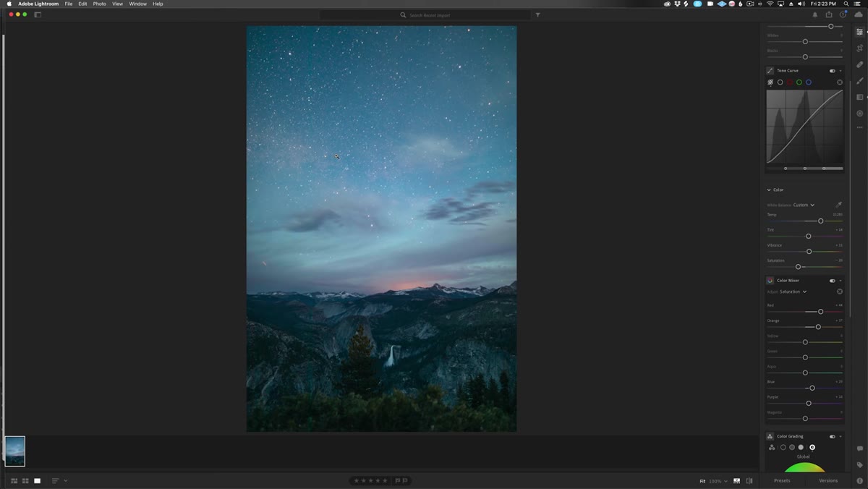Toggle Color Mixer panel on/off switch

click(x=832, y=281)
